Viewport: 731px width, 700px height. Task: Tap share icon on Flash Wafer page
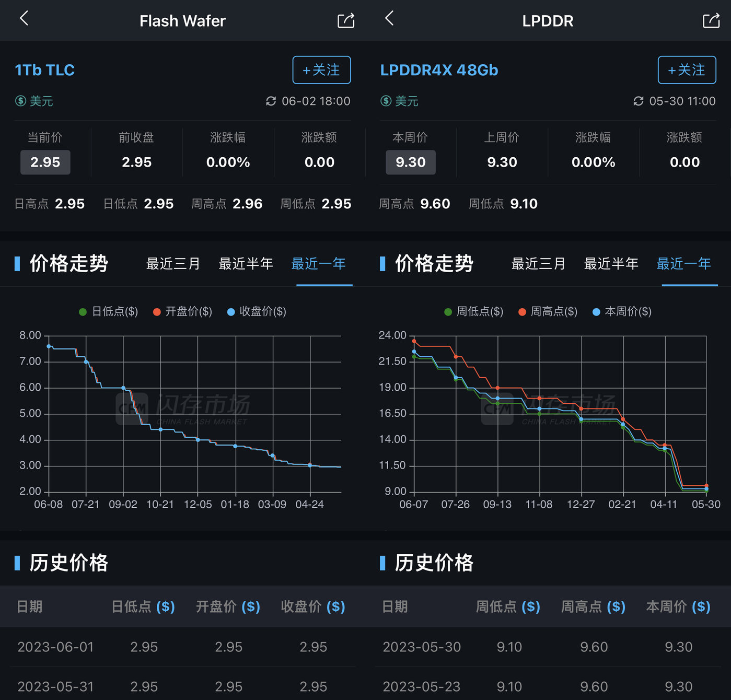click(346, 21)
